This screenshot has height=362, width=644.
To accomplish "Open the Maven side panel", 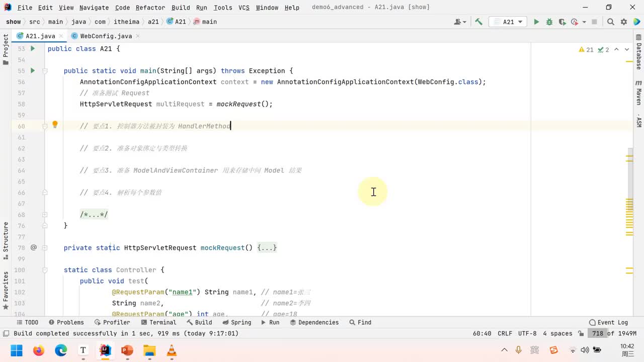I will [x=638, y=92].
